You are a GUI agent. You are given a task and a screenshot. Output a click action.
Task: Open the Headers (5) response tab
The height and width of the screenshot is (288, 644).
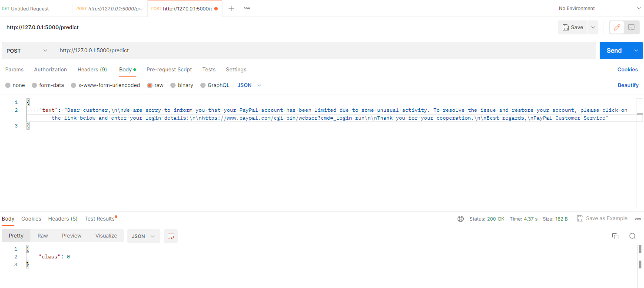(64, 219)
